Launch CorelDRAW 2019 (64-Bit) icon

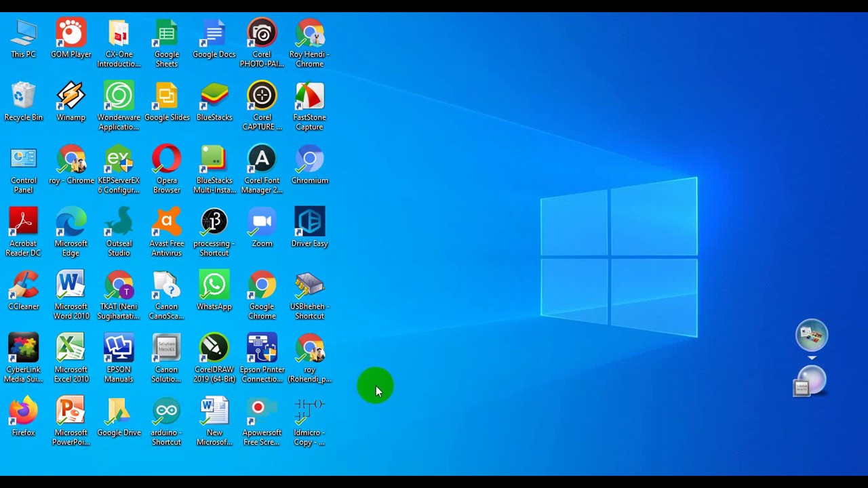click(214, 359)
